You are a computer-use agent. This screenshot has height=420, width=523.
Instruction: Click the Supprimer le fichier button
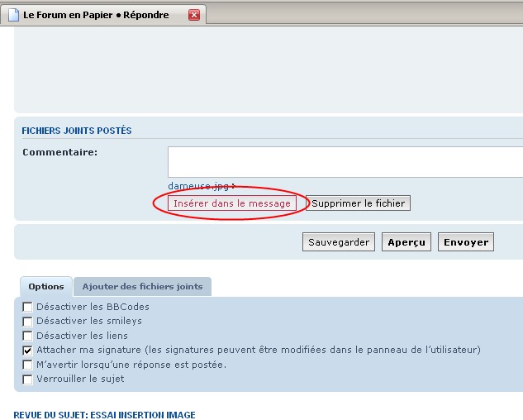358,203
